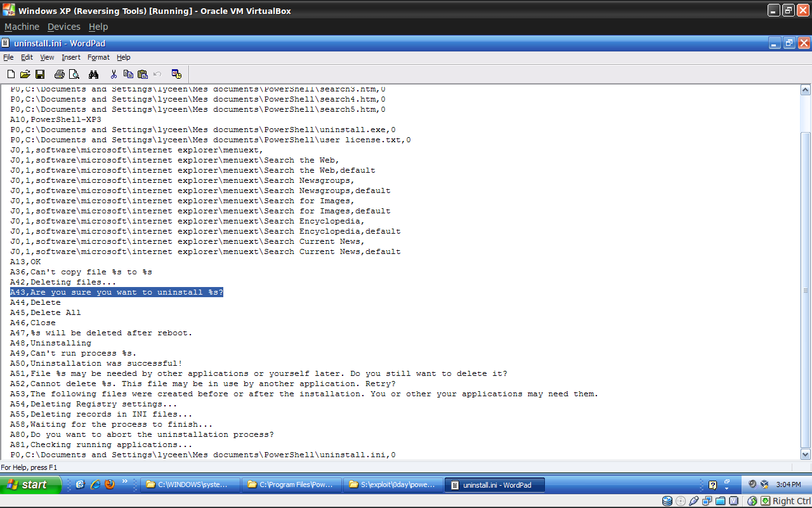
Task: Click the vertical scrollbar thumb
Action: coord(806,290)
